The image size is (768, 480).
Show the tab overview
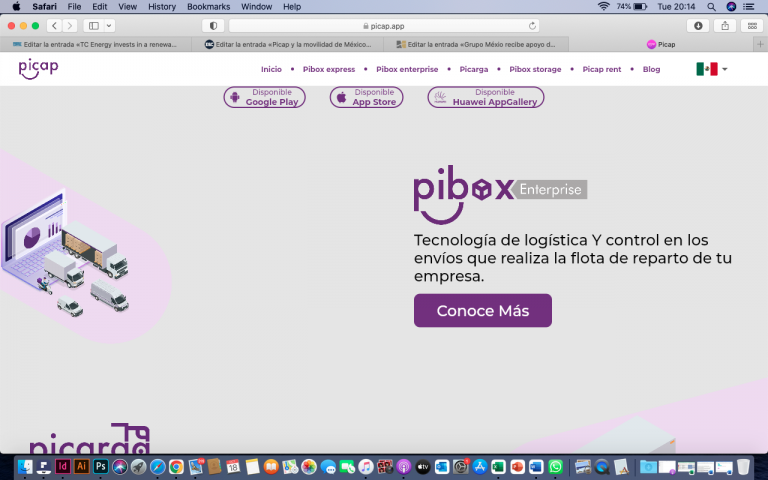point(752,25)
